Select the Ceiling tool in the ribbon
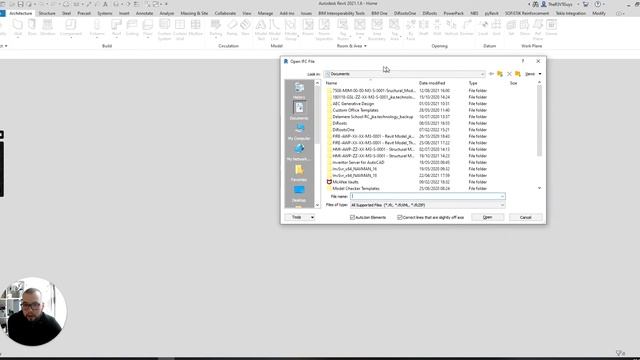Screen dimensions: 640x360 (132, 28)
